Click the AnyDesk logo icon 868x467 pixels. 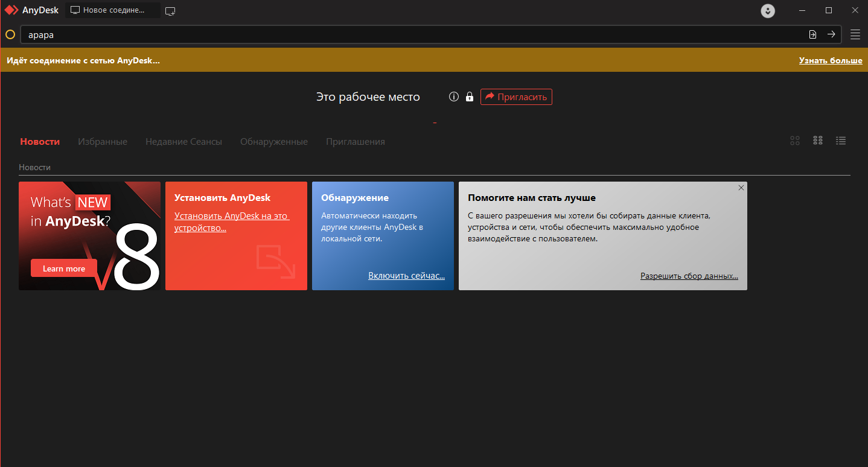(x=11, y=10)
